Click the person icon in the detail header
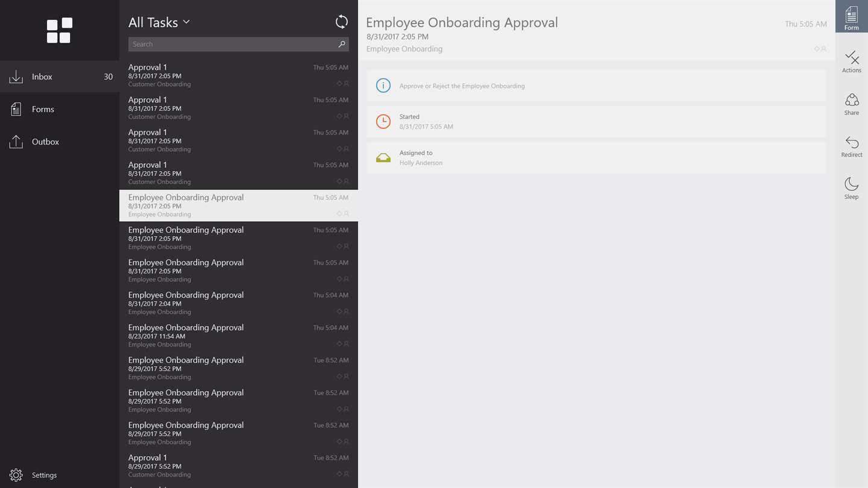Image resolution: width=868 pixels, height=488 pixels. tap(823, 49)
